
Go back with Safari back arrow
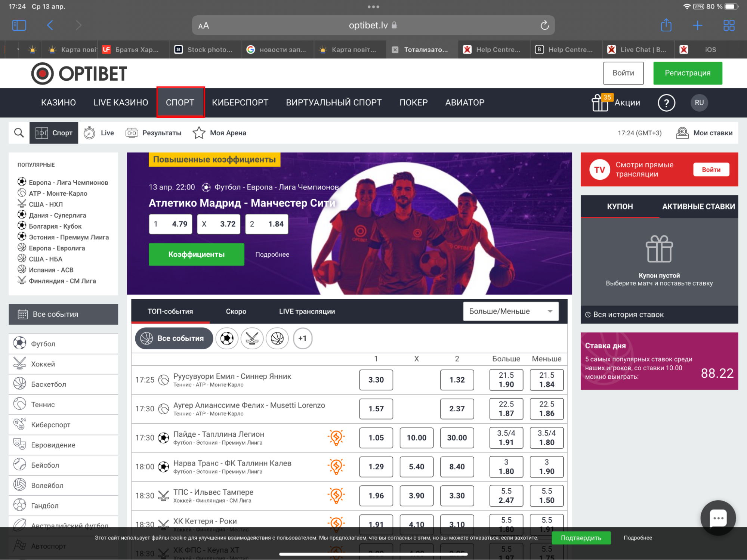(50, 25)
